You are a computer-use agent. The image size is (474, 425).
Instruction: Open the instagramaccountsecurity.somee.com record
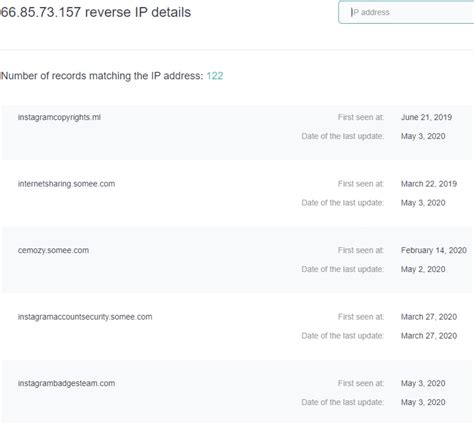pyautogui.click(x=85, y=317)
